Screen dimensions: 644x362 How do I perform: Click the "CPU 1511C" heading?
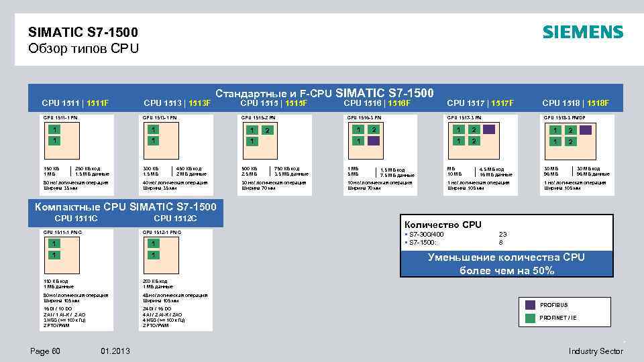[76, 219]
